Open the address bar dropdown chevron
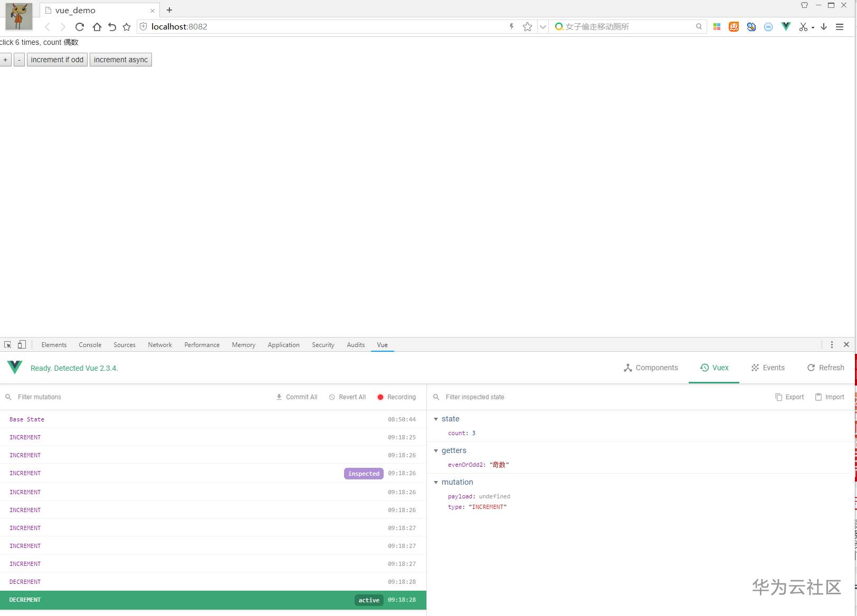This screenshot has width=857, height=616. 542,27
